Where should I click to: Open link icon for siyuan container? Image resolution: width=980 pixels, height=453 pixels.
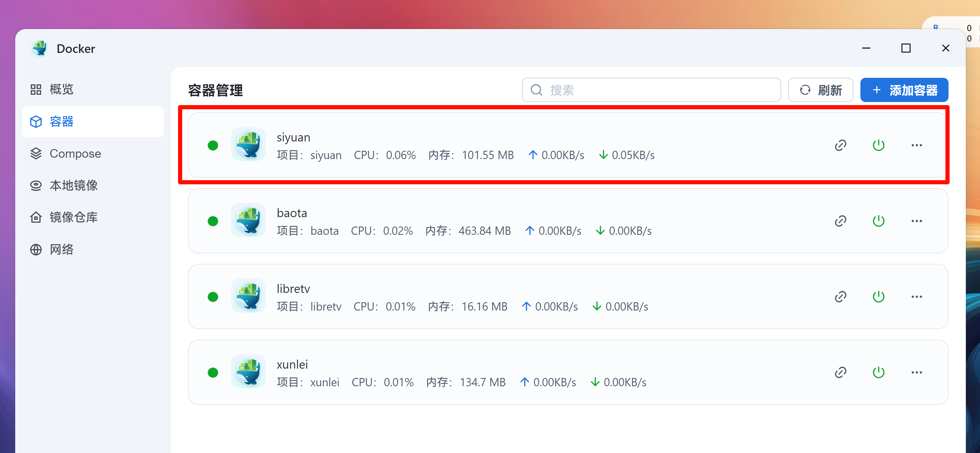[840, 145]
